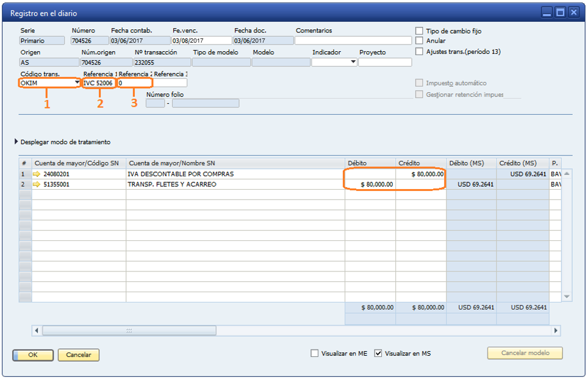Open the Código trans. dropdown
This screenshot has height=380, width=588.
point(77,83)
